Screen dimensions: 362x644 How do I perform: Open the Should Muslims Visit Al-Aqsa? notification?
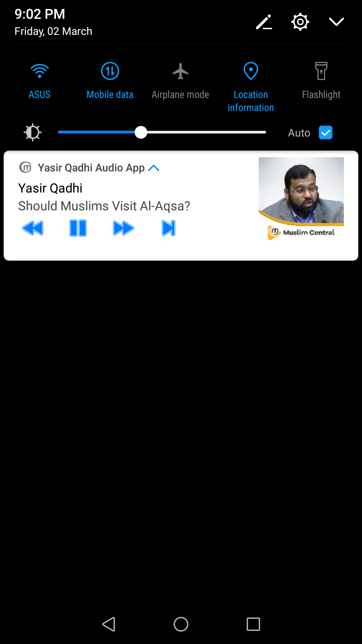pos(104,206)
